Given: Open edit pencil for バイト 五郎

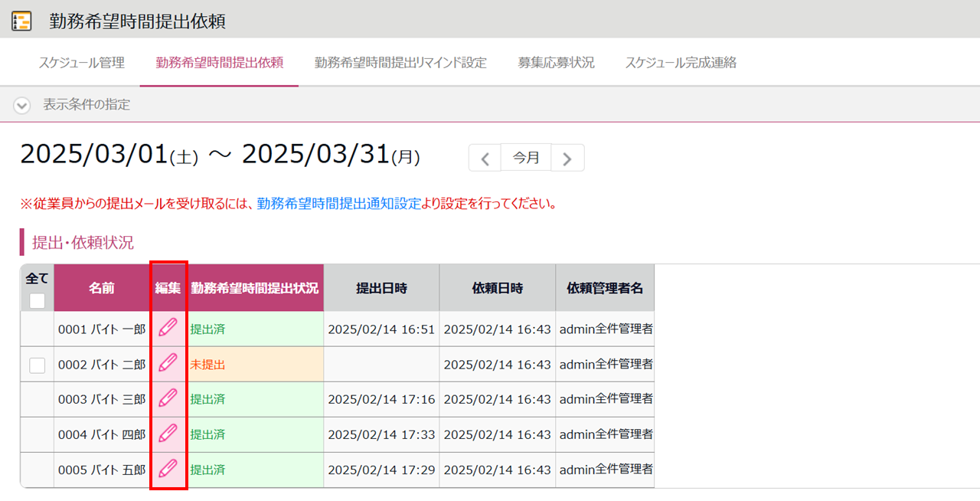Looking at the screenshot, I should (x=168, y=469).
